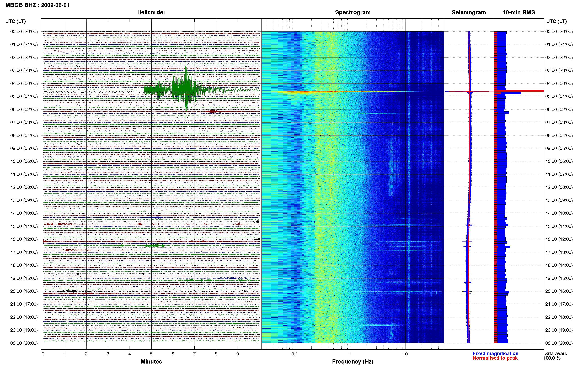Click the 'UTC (LT)' label beside the helicorder
This screenshot has width=588, height=368.
(x=15, y=21)
